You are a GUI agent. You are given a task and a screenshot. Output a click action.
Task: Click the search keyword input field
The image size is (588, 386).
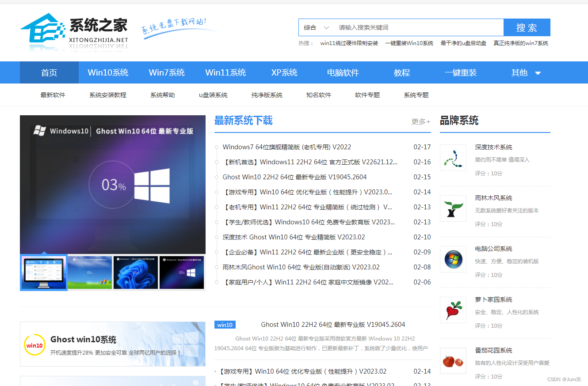tap(419, 27)
